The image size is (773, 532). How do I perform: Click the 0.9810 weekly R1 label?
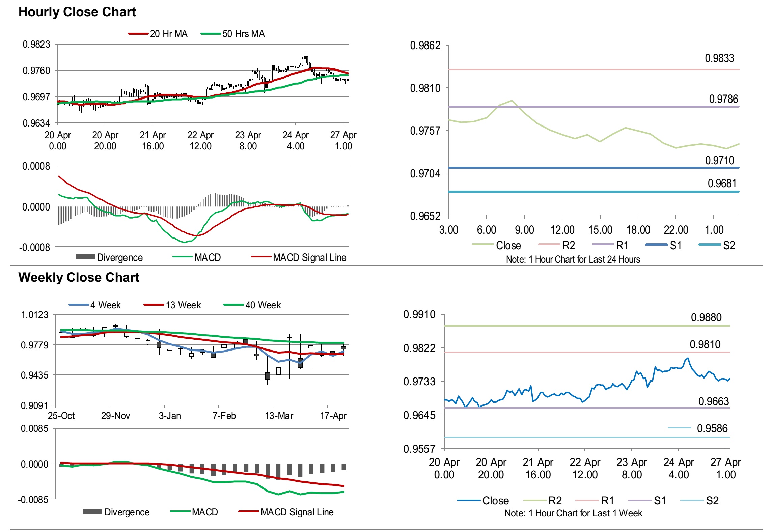coord(705,345)
